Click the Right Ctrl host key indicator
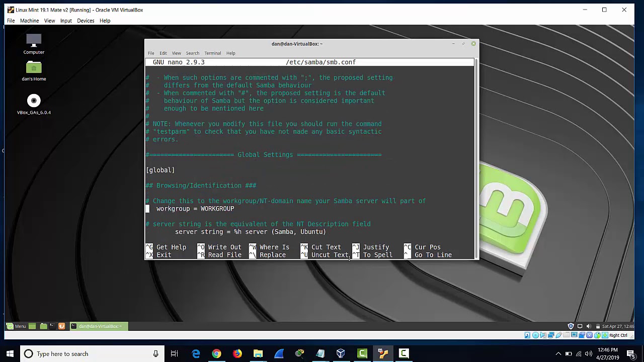644x362 pixels. pyautogui.click(x=618, y=335)
